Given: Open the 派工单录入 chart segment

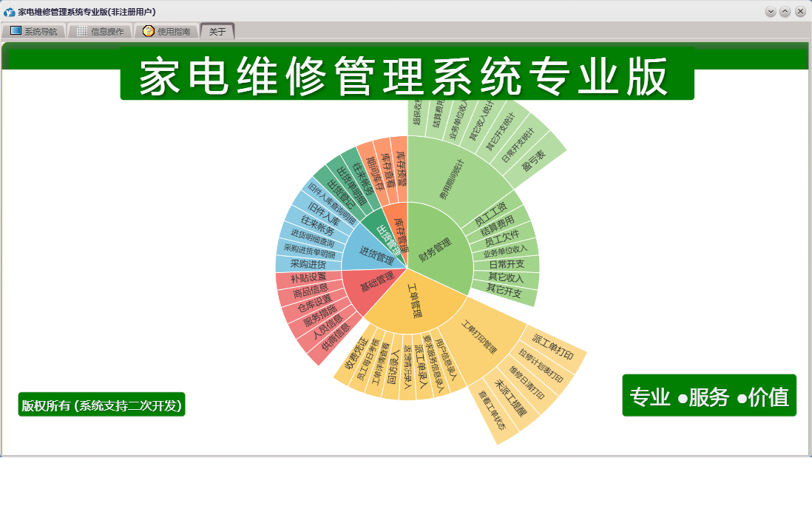Looking at the screenshot, I should click(422, 366).
